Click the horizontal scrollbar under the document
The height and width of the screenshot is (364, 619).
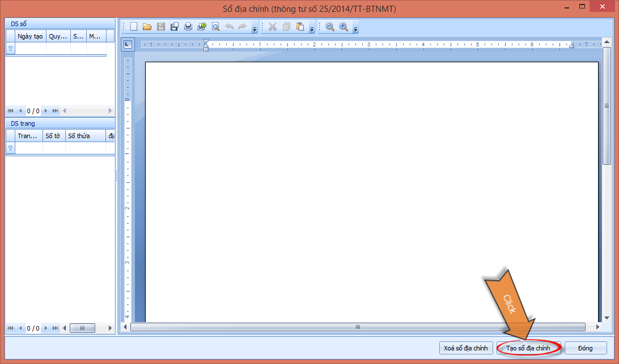358,327
